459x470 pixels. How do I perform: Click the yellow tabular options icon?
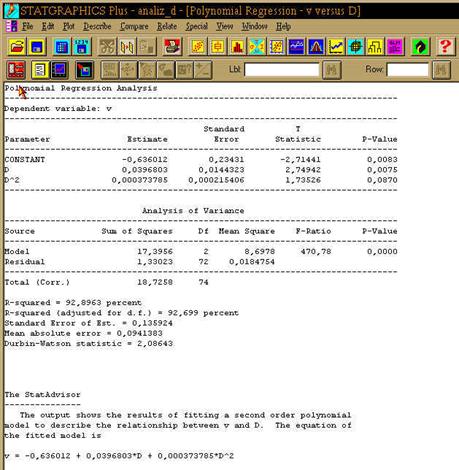40,70
